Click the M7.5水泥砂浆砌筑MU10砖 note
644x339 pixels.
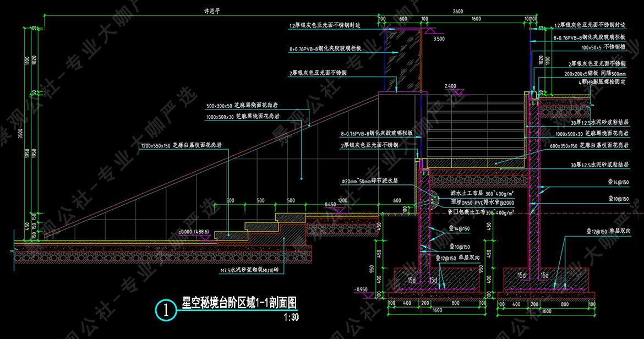point(249,270)
